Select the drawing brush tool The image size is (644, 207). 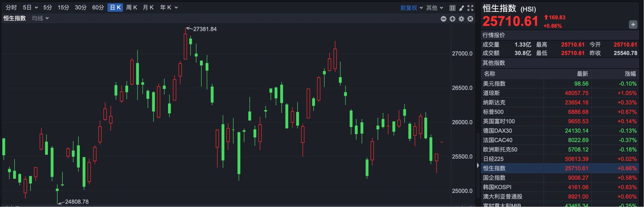[x=462, y=8]
